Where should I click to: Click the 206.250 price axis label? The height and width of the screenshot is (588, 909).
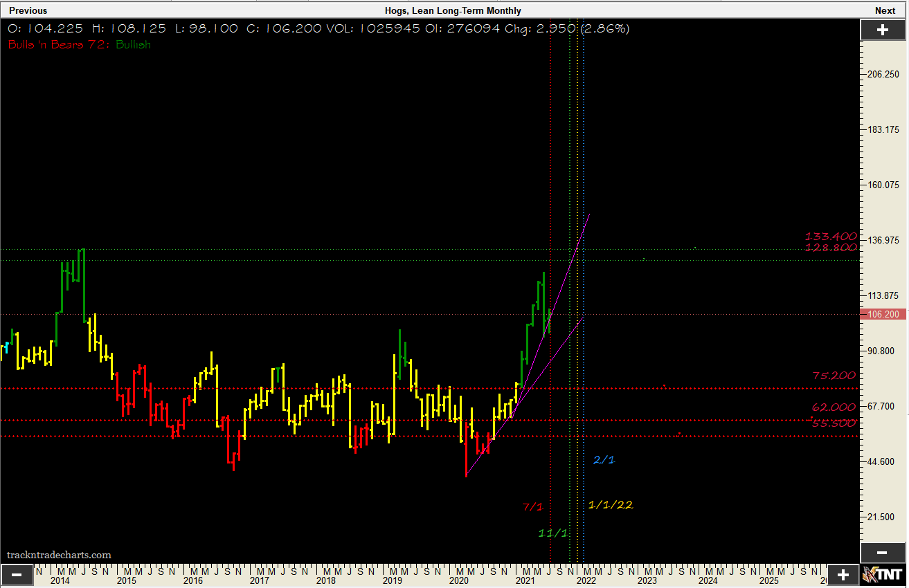[x=882, y=74]
